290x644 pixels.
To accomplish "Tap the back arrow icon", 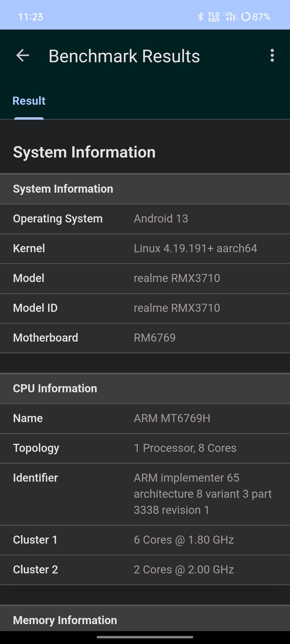I will [23, 56].
